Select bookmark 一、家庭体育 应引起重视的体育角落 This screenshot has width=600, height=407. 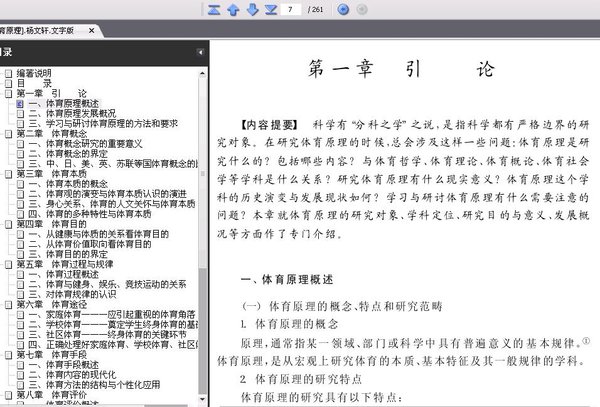(x=112, y=314)
